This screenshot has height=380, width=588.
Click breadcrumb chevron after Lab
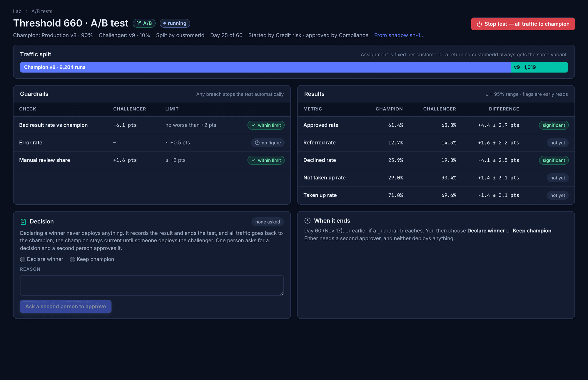26,11
